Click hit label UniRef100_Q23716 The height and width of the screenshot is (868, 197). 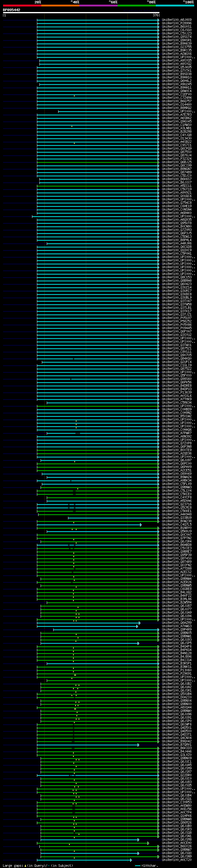(x=177, y=504)
